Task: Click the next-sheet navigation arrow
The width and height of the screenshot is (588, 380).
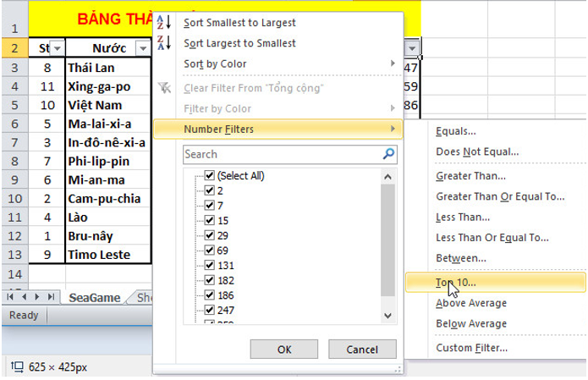Action: [37, 297]
